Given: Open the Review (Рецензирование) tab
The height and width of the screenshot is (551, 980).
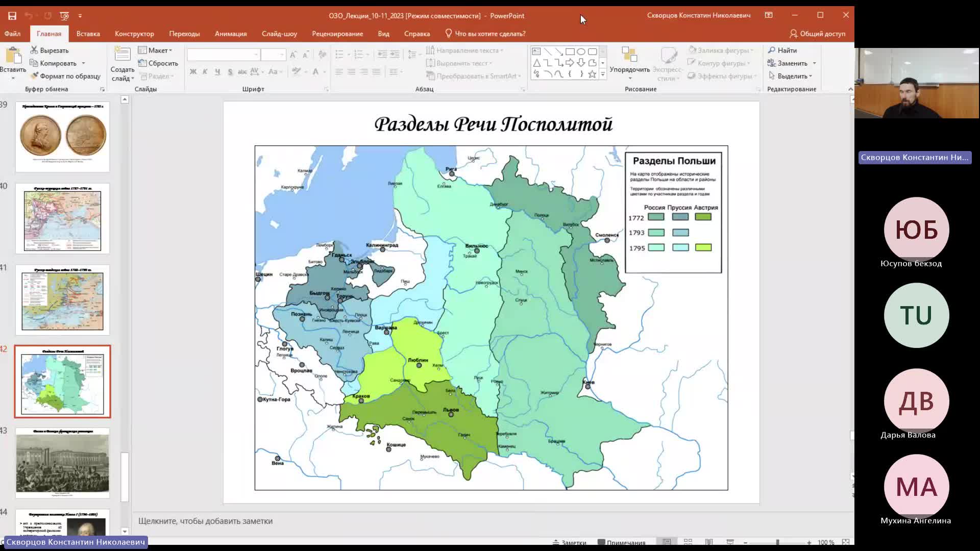Looking at the screenshot, I should (x=337, y=34).
